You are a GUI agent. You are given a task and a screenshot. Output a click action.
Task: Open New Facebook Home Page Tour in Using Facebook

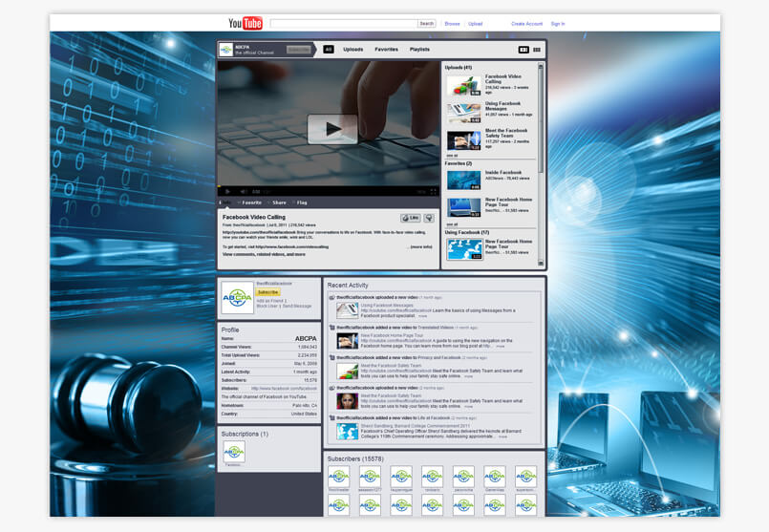[463, 249]
